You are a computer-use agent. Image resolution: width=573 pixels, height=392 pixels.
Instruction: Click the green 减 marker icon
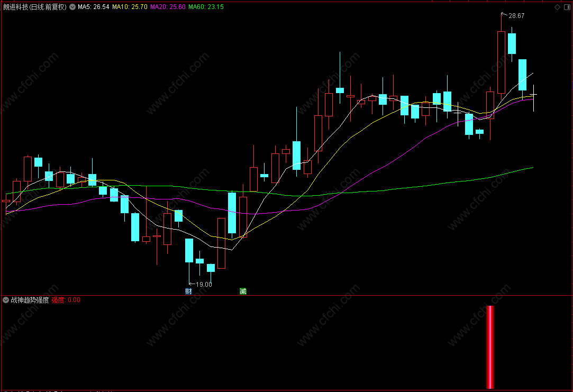pyautogui.click(x=243, y=291)
